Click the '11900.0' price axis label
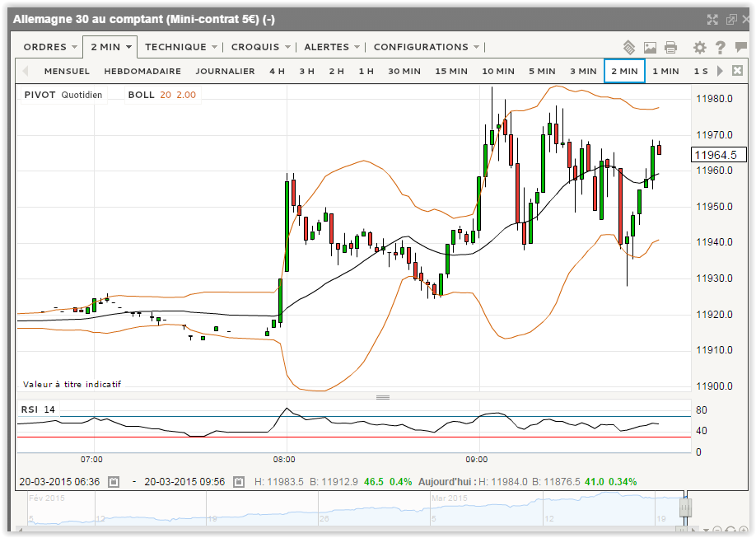Image resolution: width=756 pixels, height=538 pixels. click(714, 386)
